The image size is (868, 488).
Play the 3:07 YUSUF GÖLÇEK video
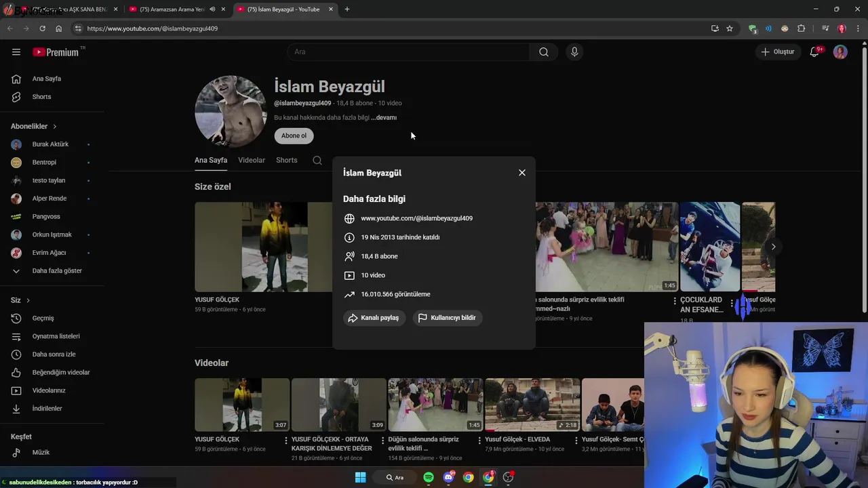pyautogui.click(x=242, y=405)
